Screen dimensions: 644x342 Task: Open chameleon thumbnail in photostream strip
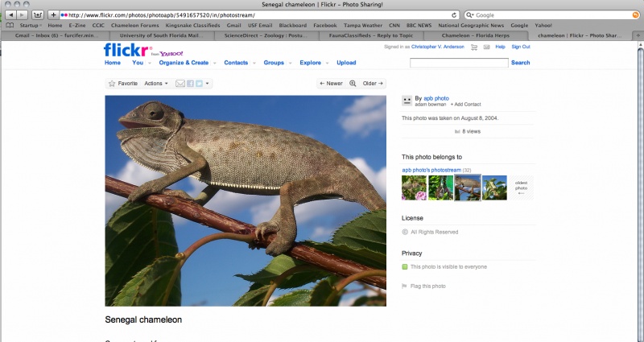(468, 188)
